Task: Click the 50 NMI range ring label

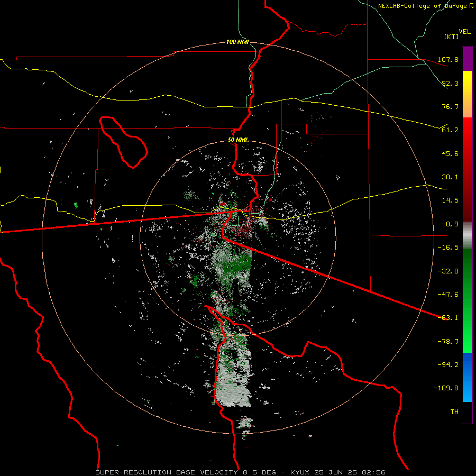Action: (x=237, y=140)
